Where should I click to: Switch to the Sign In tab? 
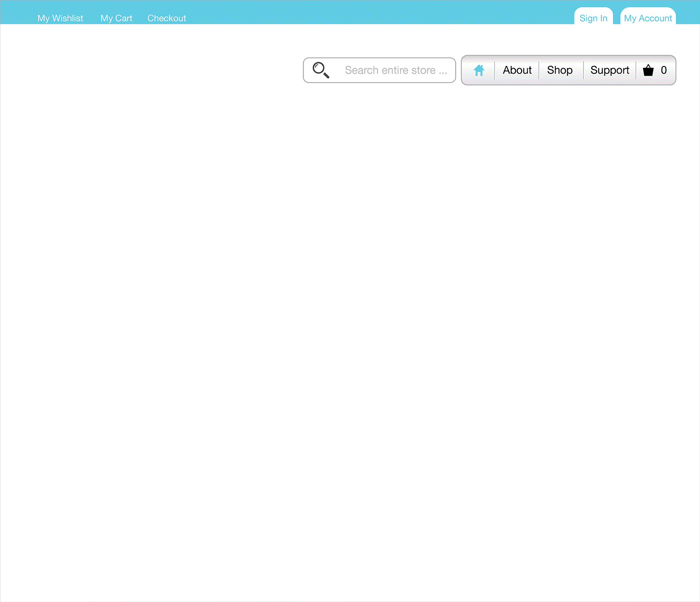tap(593, 18)
